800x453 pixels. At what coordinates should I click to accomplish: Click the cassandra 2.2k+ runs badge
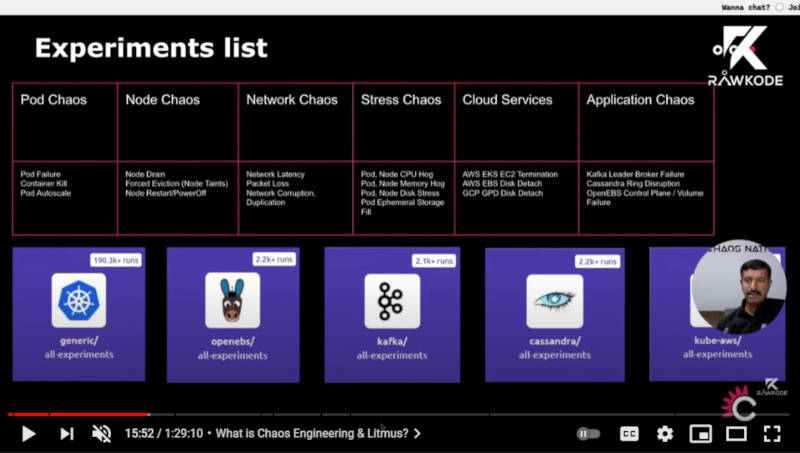(597, 262)
